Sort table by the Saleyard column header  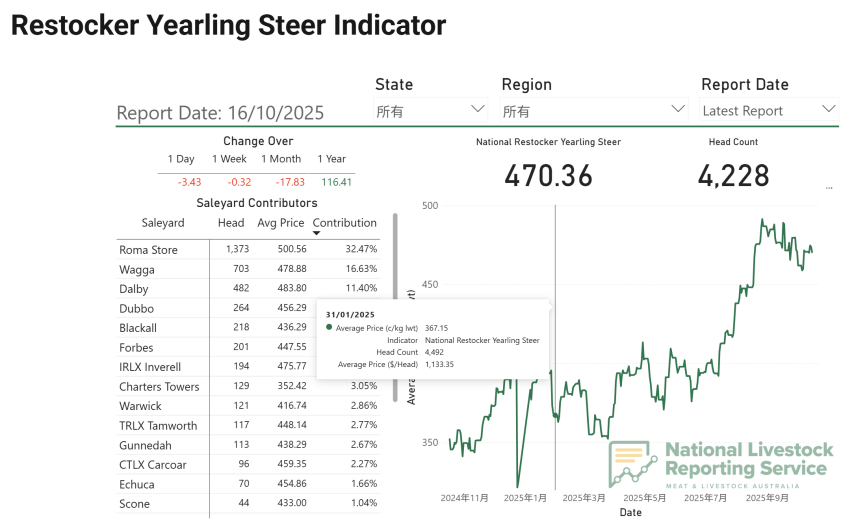pyautogui.click(x=163, y=223)
